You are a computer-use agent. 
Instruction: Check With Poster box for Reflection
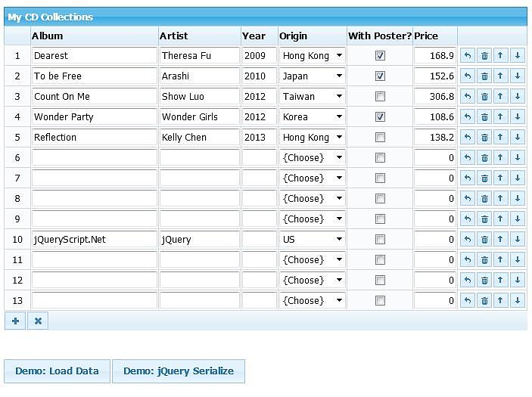380,137
